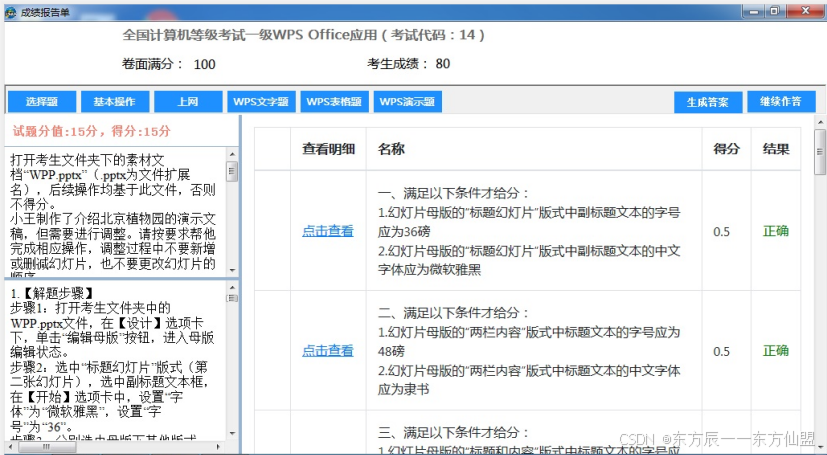
Task: Click the horizontal scrollbar thumb
Action: click(47, 447)
